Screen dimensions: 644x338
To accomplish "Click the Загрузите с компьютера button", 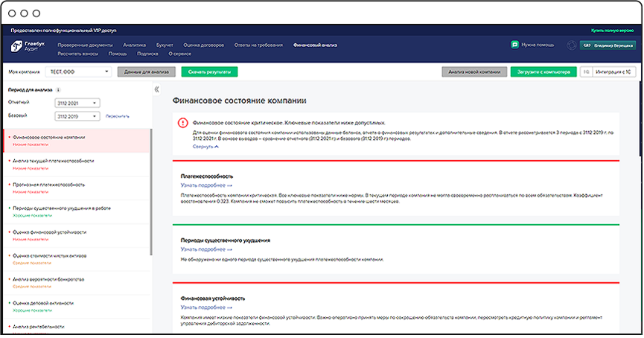I will click(543, 72).
